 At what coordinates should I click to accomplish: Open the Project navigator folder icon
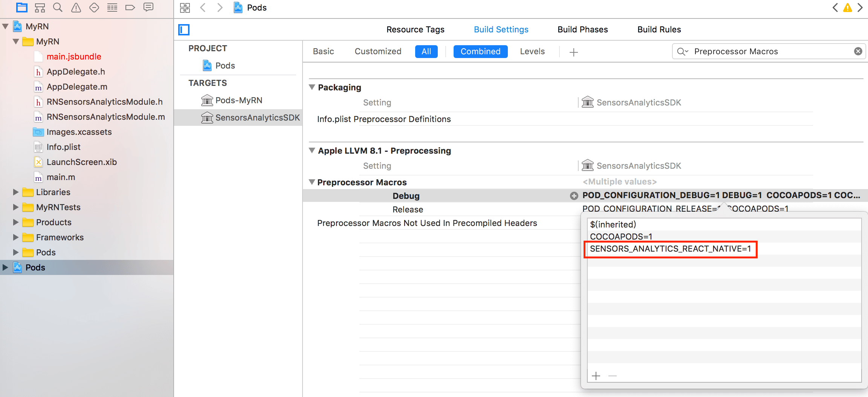pyautogui.click(x=22, y=8)
